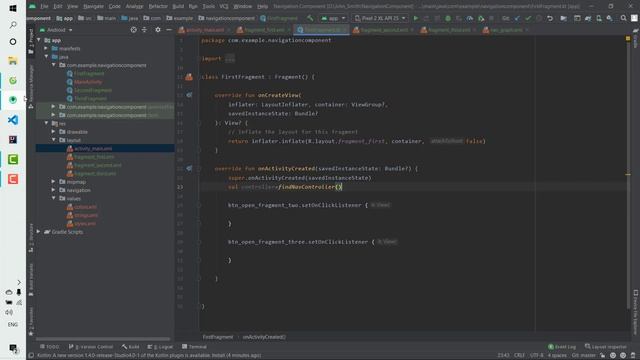This screenshot has width=640, height=360.
Task: Open the File menu
Action: (44, 7)
